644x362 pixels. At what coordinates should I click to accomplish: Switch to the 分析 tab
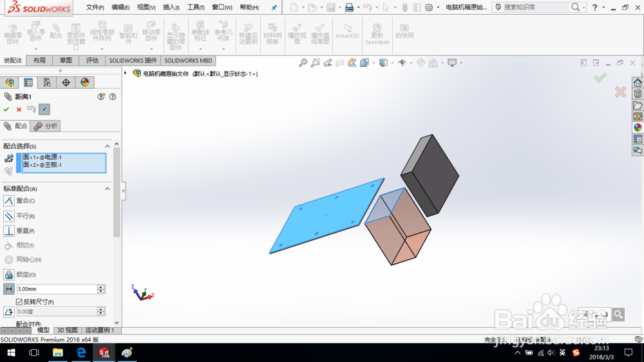pyautogui.click(x=46, y=126)
